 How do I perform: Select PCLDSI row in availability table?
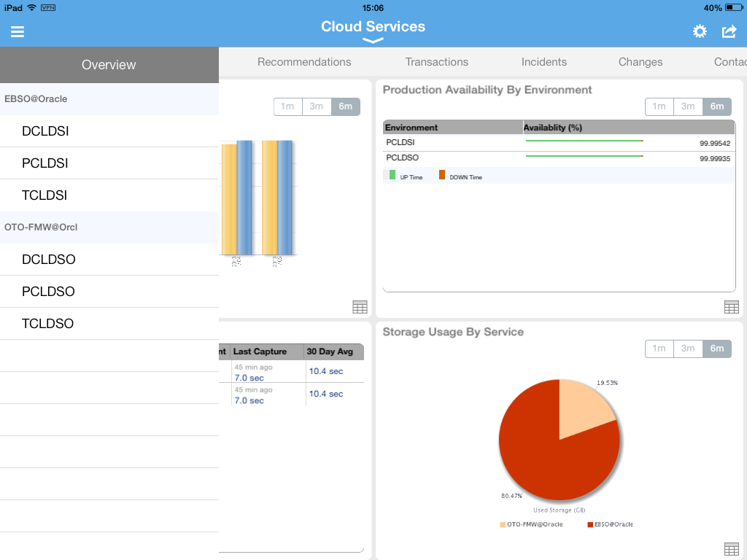click(x=559, y=143)
